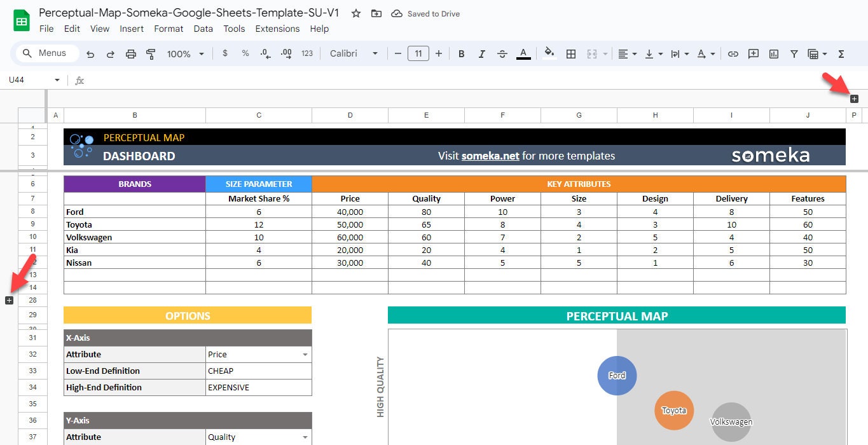This screenshot has height=445, width=868.
Task: Open the Extensions menu
Action: click(277, 29)
